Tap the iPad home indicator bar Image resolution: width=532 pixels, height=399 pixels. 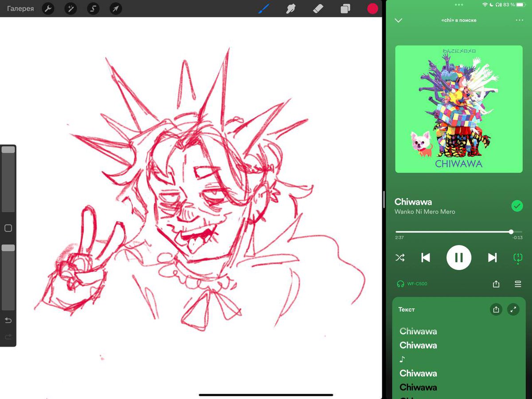coord(266,395)
